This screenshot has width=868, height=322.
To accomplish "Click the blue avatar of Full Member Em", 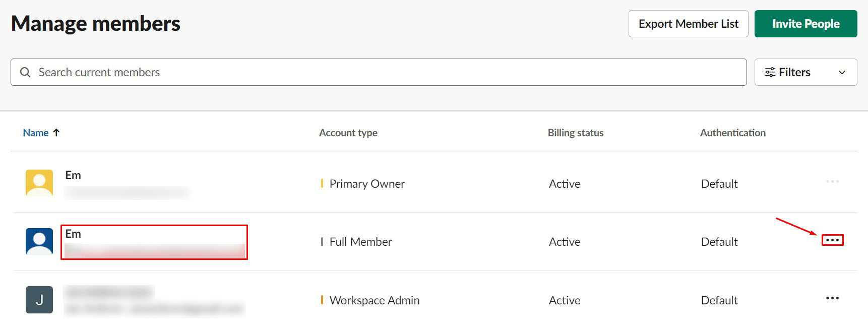I will click(x=39, y=241).
